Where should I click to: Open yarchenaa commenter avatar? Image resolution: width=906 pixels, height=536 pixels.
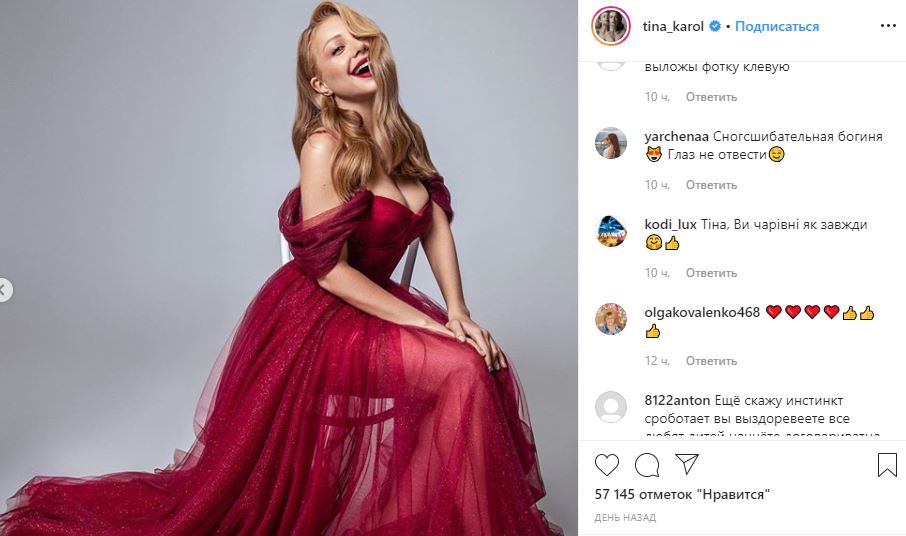(x=610, y=143)
